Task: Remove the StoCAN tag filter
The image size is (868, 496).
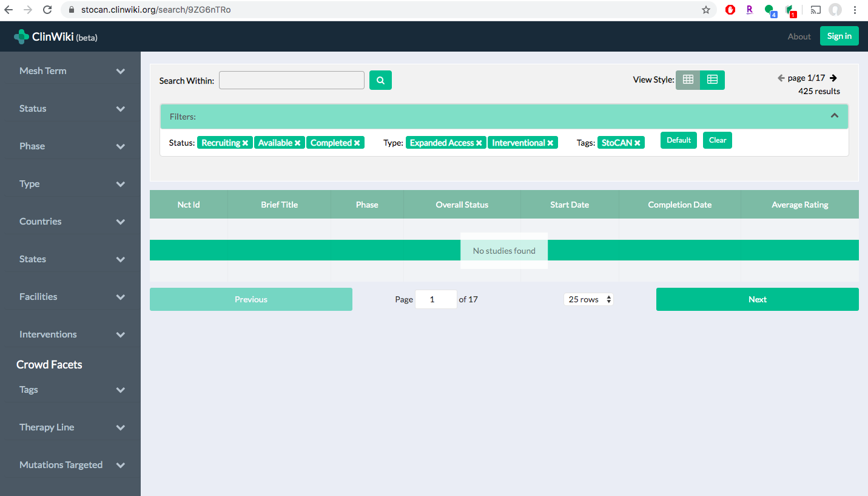Action: [637, 143]
